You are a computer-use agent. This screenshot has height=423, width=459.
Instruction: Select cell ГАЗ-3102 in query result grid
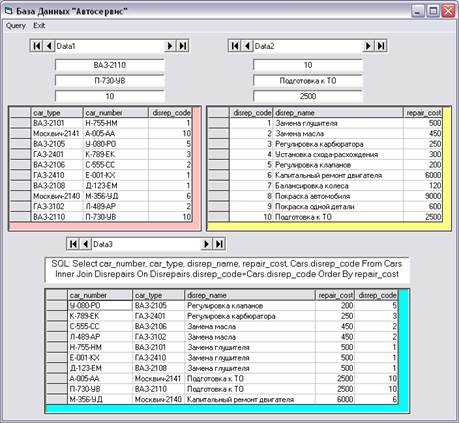(159, 337)
